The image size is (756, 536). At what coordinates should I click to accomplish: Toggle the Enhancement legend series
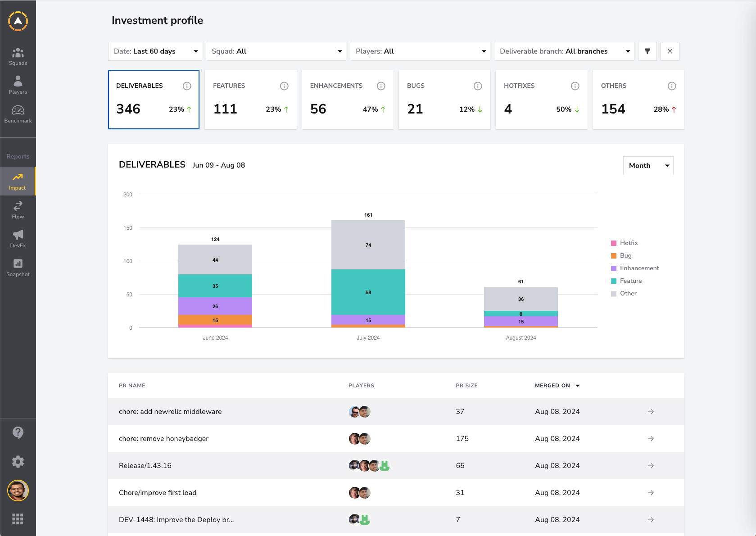point(635,268)
